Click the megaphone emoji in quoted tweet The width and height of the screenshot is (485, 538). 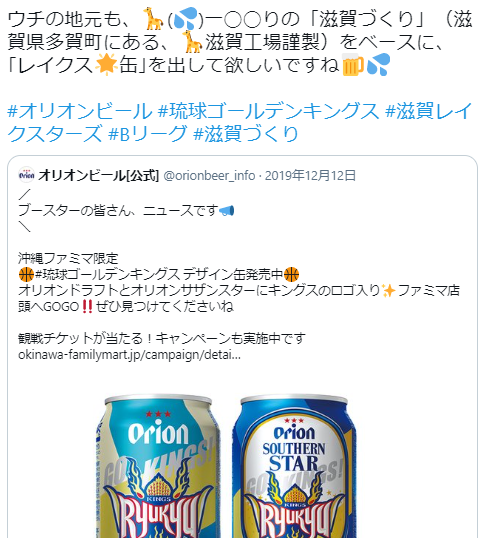[226, 210]
